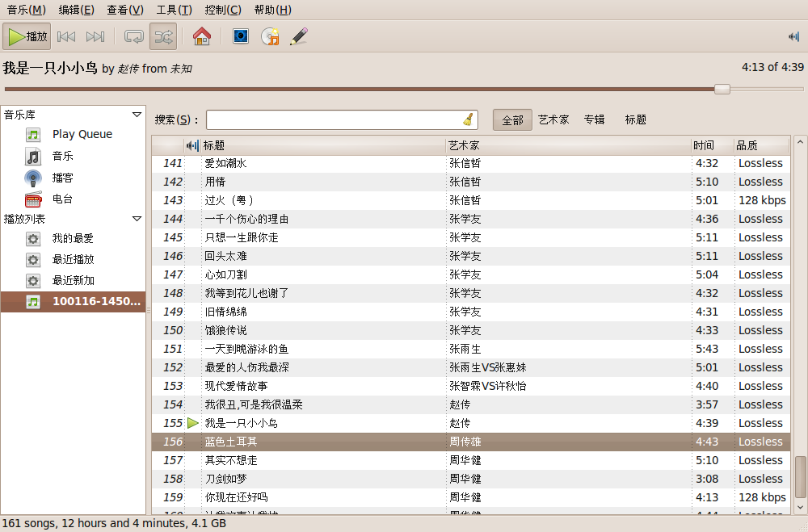Toggle repeat playback mode

click(134, 36)
